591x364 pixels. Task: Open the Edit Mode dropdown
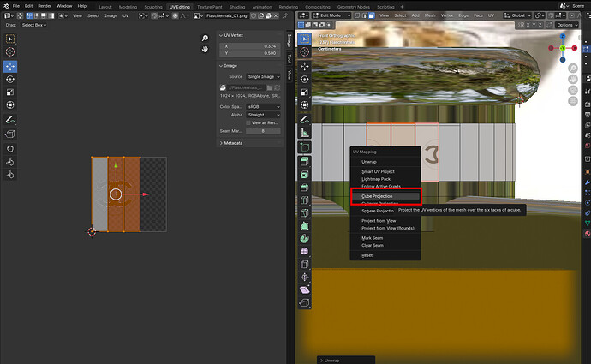pyautogui.click(x=331, y=15)
